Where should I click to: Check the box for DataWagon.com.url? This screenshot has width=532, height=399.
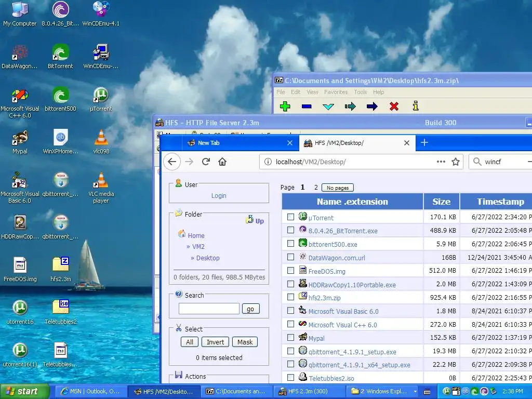coord(290,257)
